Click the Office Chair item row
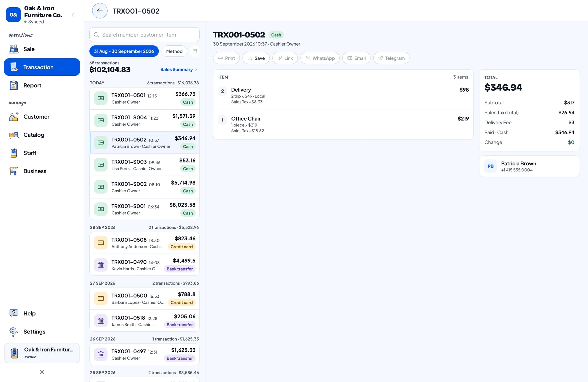588x382 pixels. pos(343,124)
